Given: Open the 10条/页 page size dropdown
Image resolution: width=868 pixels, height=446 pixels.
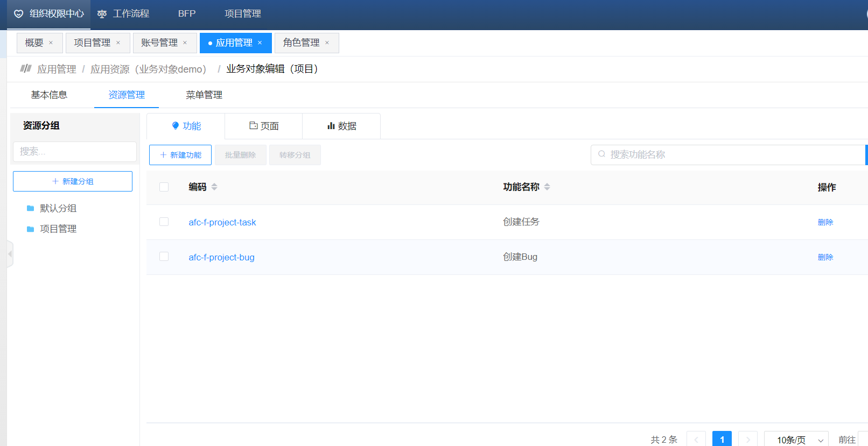Looking at the screenshot, I should pyautogui.click(x=796, y=440).
